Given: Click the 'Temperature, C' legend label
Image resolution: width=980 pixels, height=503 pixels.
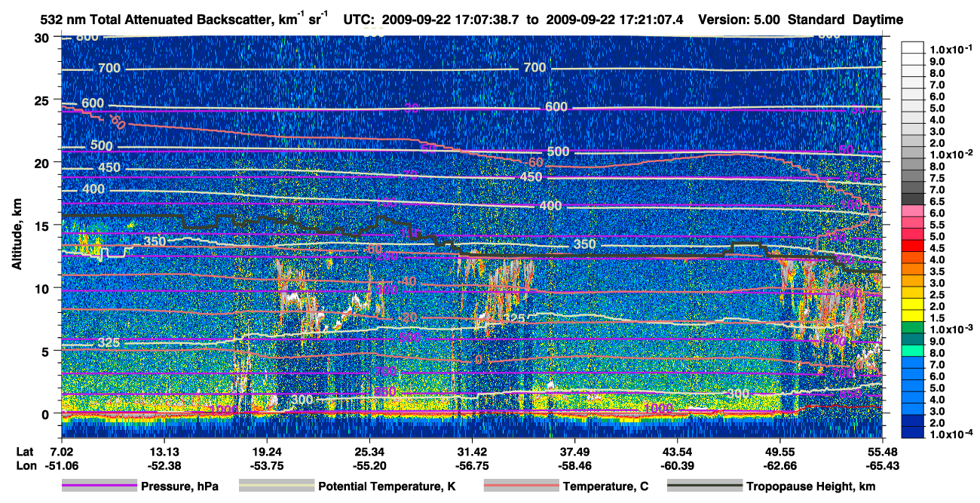Looking at the screenshot, I should point(605,487).
